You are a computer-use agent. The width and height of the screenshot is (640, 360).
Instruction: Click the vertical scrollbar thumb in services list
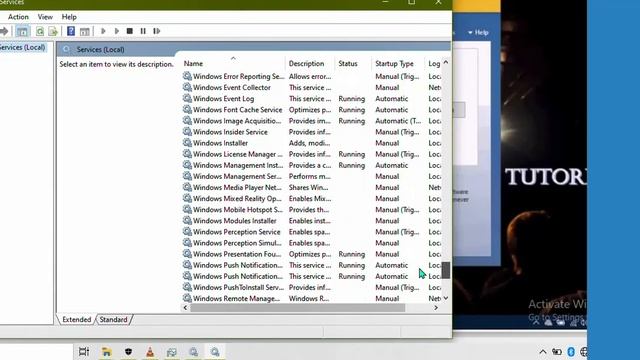pos(446,270)
